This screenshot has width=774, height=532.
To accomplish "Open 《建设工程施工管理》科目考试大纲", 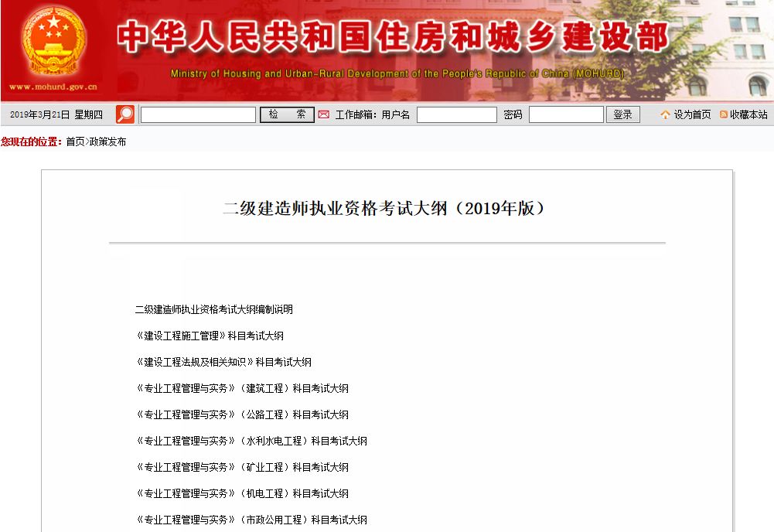I will point(210,336).
